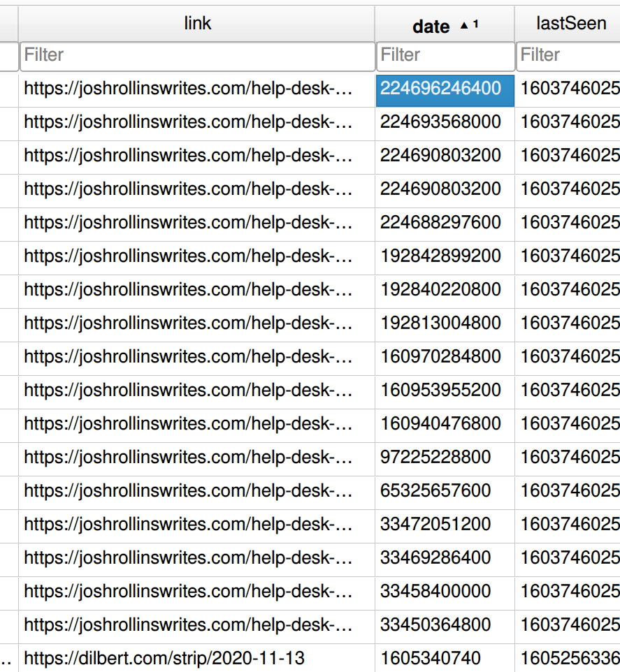Select date cell 65325657600

click(445, 493)
